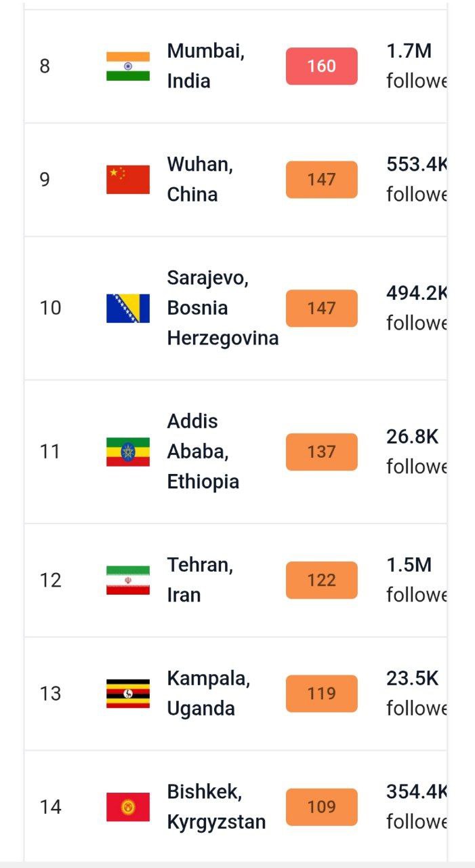
Task: Click the India flag icon
Action: point(127,66)
